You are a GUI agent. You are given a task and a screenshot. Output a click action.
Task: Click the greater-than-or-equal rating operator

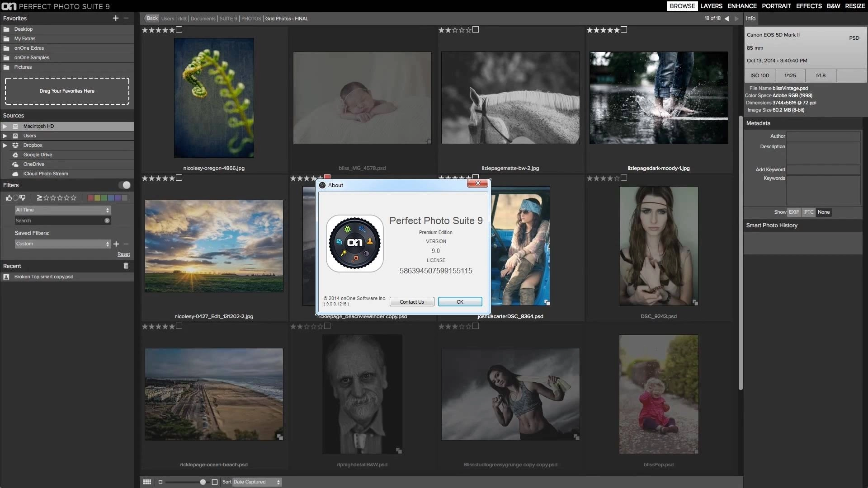(39, 197)
